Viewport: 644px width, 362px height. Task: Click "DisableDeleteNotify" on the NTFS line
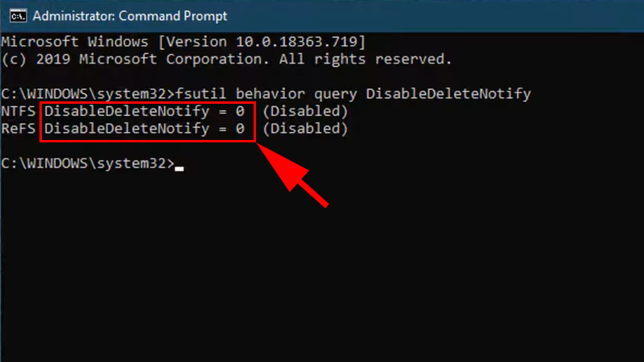(127, 111)
